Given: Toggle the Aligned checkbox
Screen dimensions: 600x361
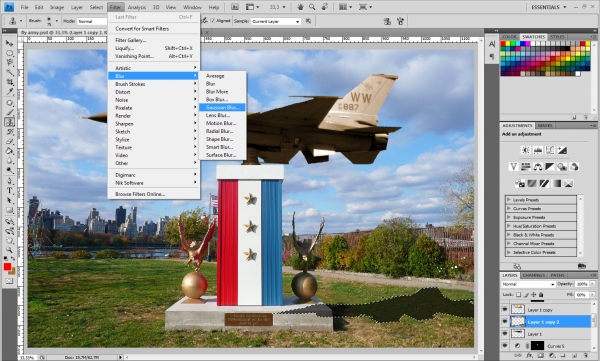Looking at the screenshot, I should click(x=213, y=21).
